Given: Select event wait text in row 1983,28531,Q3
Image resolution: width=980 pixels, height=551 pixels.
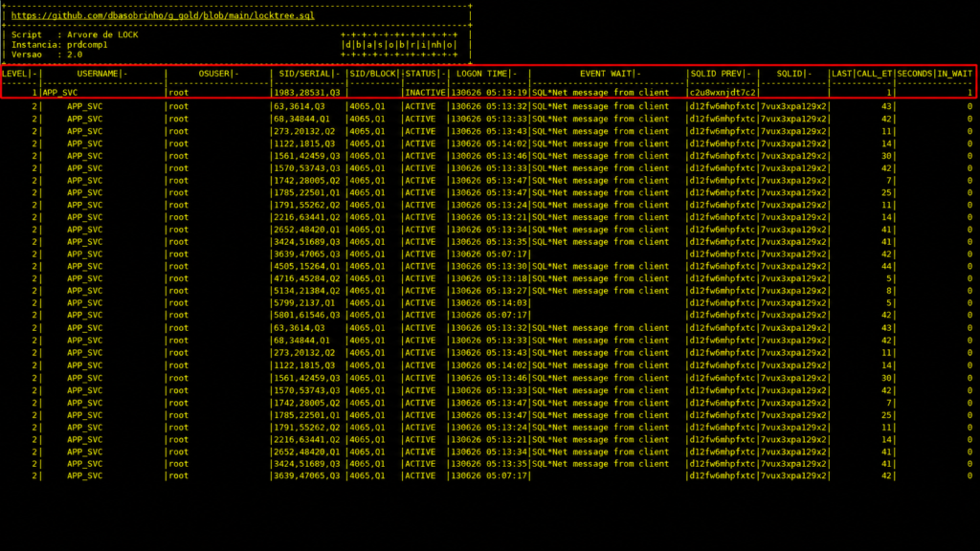Looking at the screenshot, I should (x=600, y=93).
